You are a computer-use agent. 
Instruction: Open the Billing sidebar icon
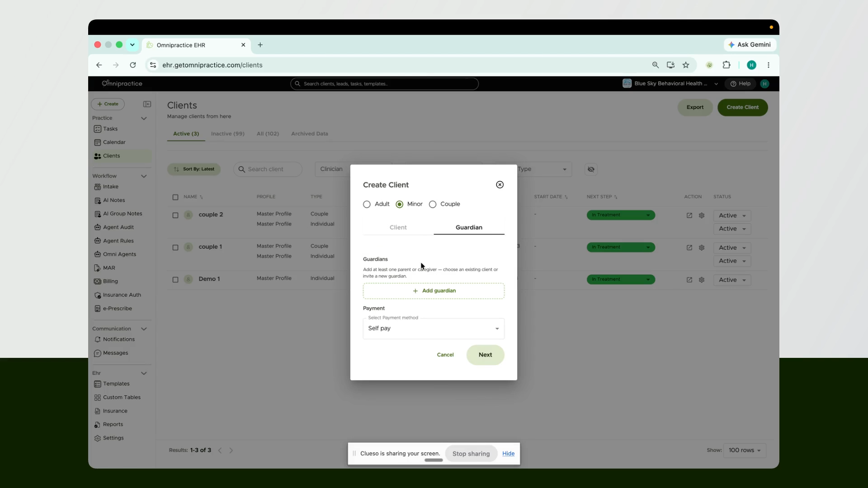pos(97,281)
